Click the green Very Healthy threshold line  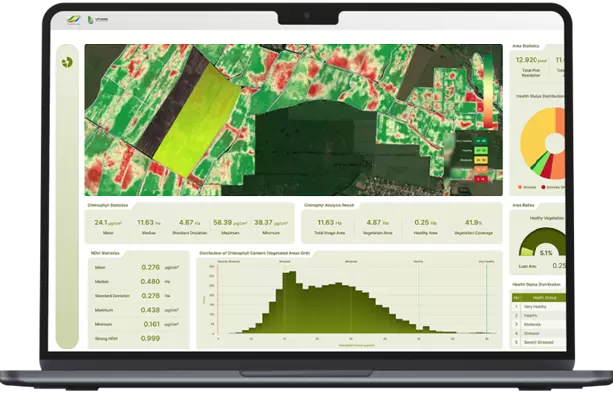coord(487,299)
